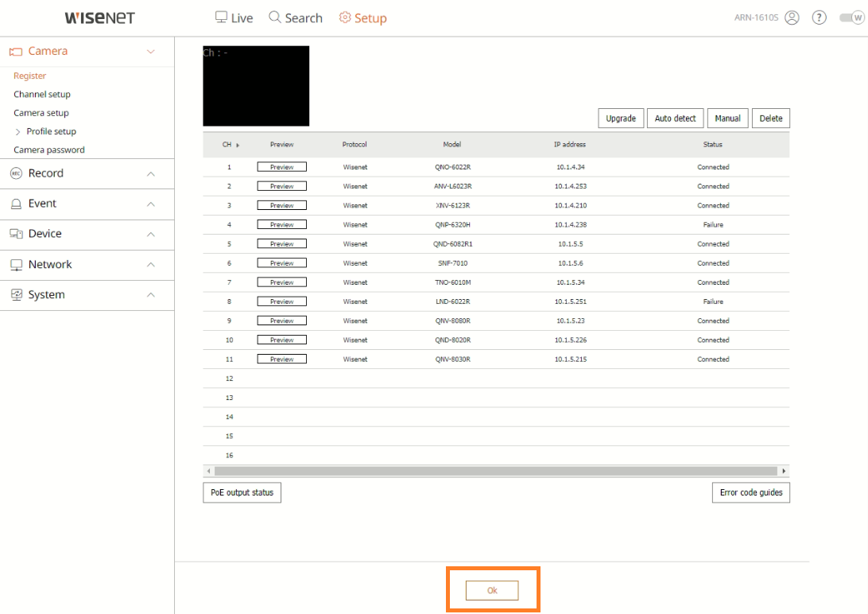Confirm with the Ok button
868x614 pixels.
click(492, 591)
